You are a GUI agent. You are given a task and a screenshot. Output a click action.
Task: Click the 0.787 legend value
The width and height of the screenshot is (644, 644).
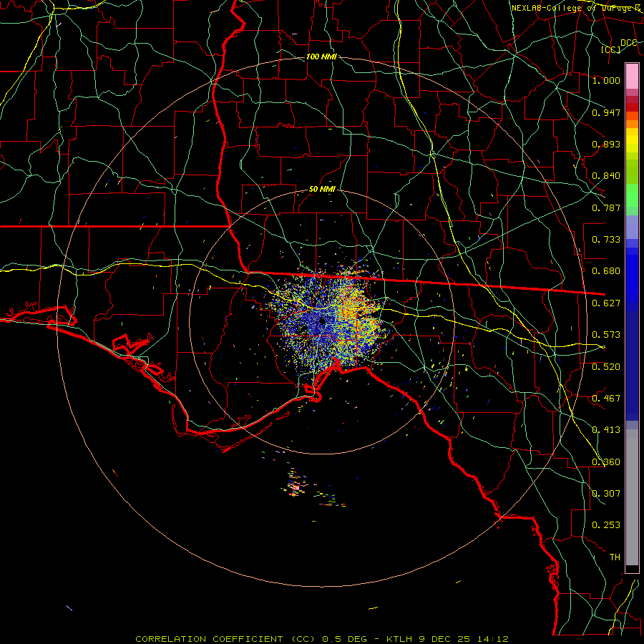click(606, 208)
